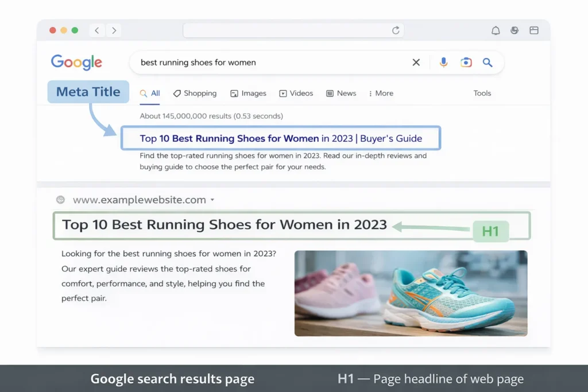Click the browser forward arrow button
Screen dimensions: 588x392
click(114, 30)
